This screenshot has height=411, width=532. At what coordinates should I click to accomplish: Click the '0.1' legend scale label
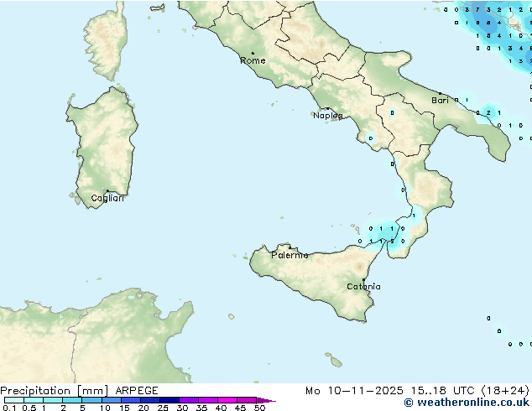[x=9, y=408]
